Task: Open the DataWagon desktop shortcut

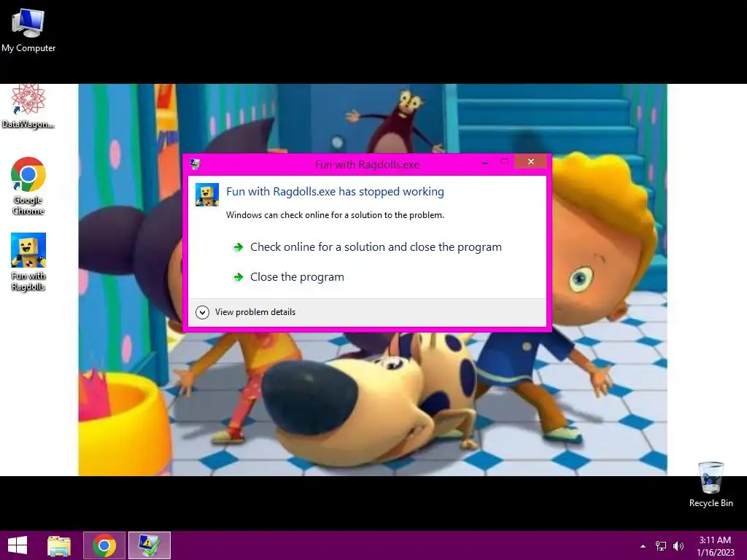Action: [x=28, y=106]
